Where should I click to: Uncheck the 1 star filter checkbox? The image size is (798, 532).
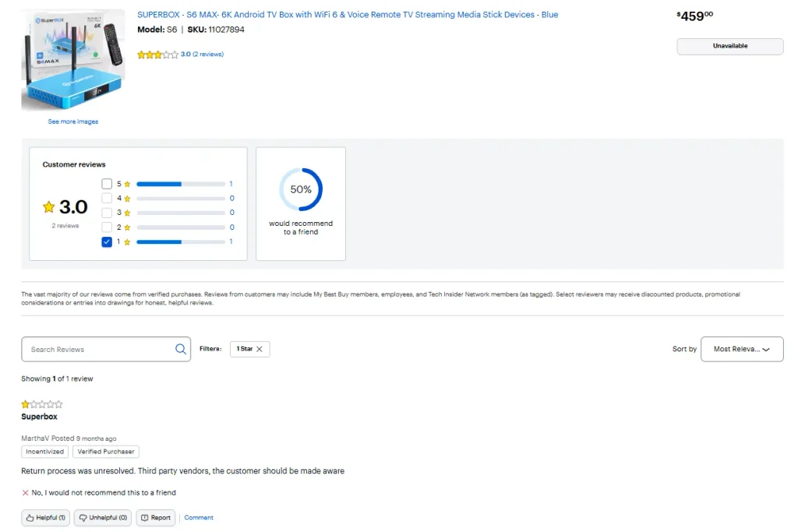click(x=106, y=241)
